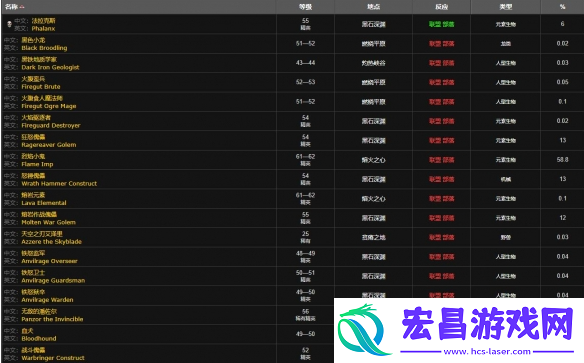Screen dimensions: 584x363
Task: Open the Black Broodling NPC link
Action: click(44, 48)
